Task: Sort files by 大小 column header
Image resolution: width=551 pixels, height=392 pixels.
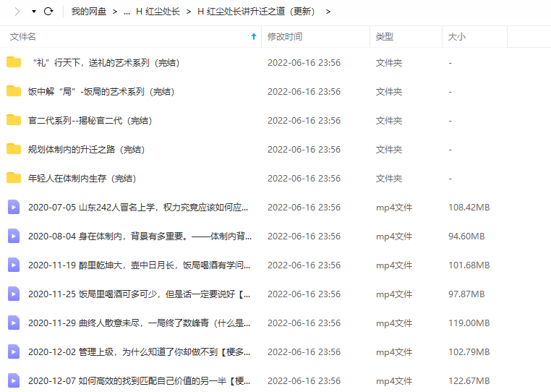Action: coord(457,36)
